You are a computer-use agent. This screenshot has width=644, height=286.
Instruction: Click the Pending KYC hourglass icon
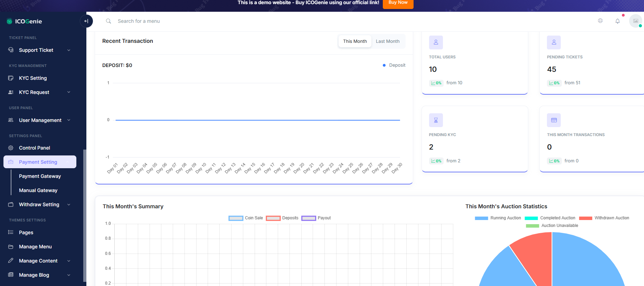click(x=436, y=120)
